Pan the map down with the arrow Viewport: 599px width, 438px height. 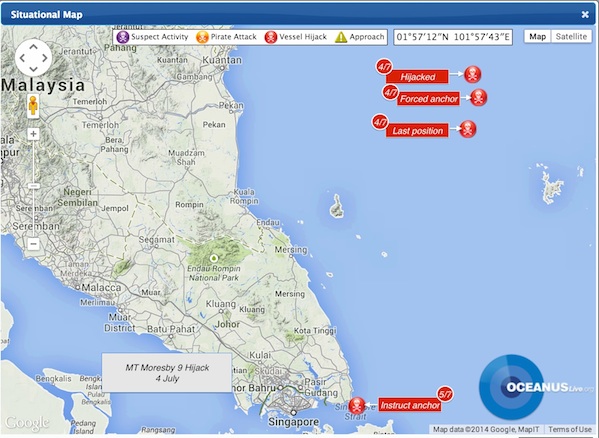33,69
